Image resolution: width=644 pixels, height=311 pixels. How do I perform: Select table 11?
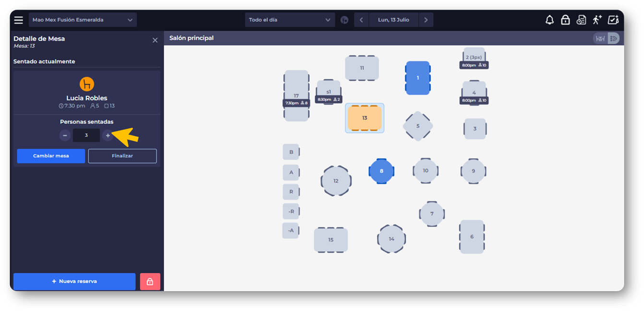tap(362, 68)
